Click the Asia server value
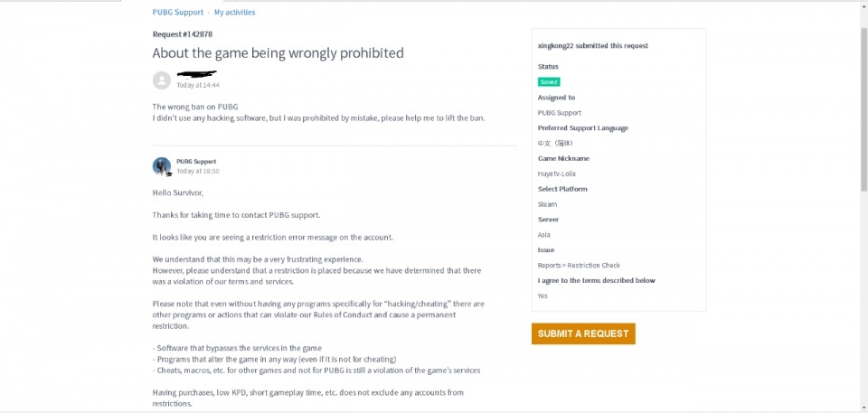This screenshot has height=413, width=868. click(x=543, y=235)
